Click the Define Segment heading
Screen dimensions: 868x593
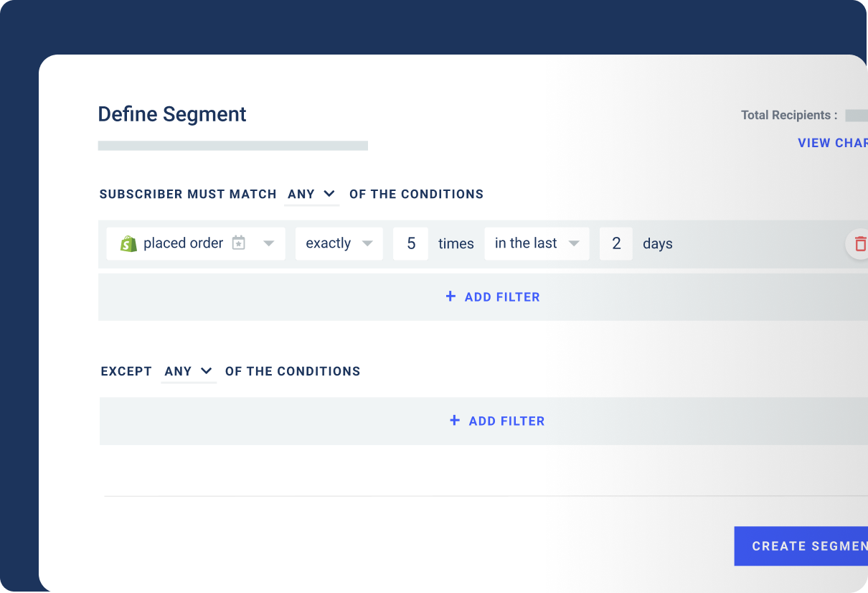pyautogui.click(x=172, y=114)
